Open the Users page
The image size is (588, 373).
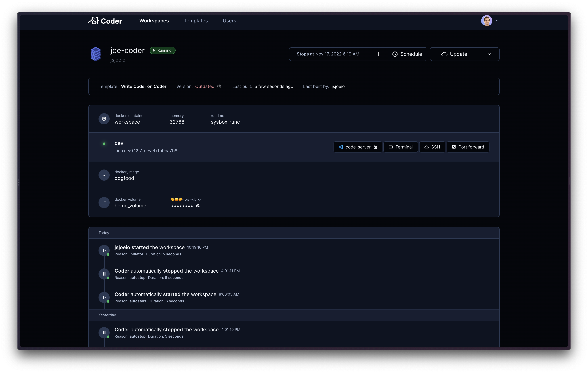click(x=229, y=21)
